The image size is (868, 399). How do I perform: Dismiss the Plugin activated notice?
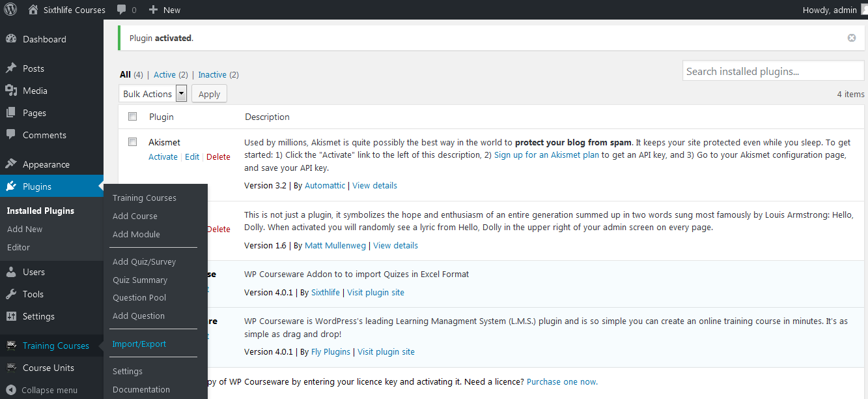pyautogui.click(x=851, y=38)
